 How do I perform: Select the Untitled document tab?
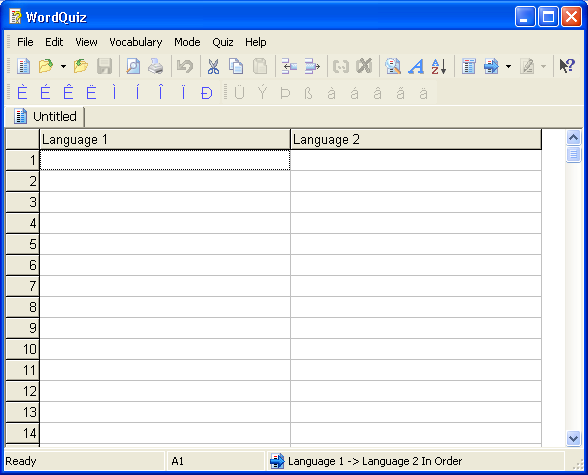45,116
